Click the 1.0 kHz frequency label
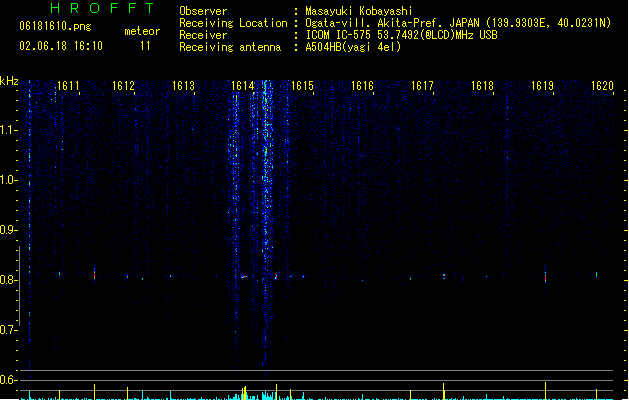Image resolution: width=629 pixels, height=400 pixels. 8,180
